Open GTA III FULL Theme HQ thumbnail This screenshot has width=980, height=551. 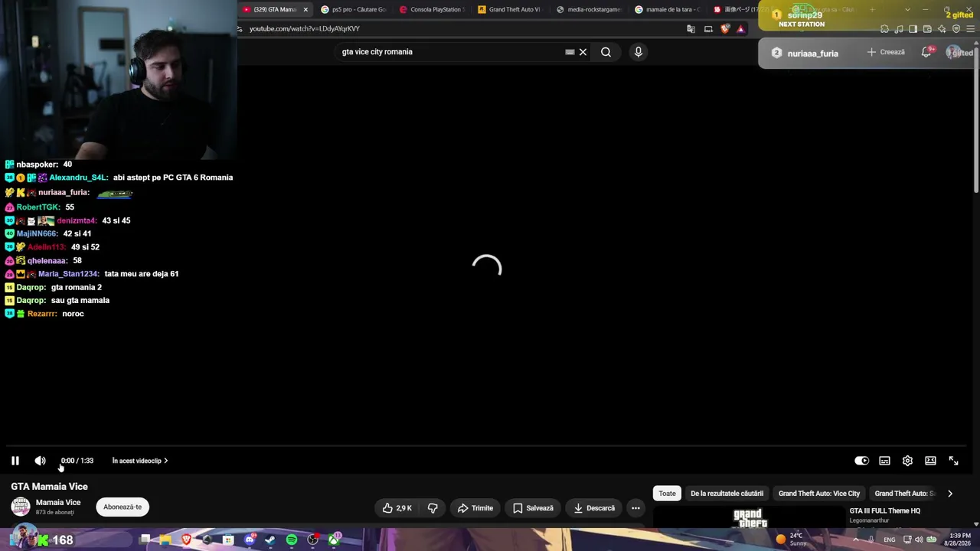coord(749,518)
